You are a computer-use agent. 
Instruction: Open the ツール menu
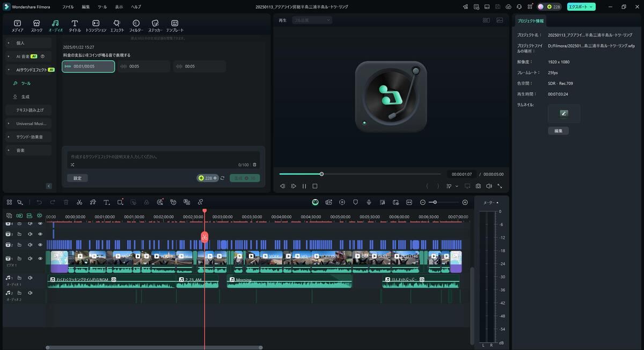[102, 7]
